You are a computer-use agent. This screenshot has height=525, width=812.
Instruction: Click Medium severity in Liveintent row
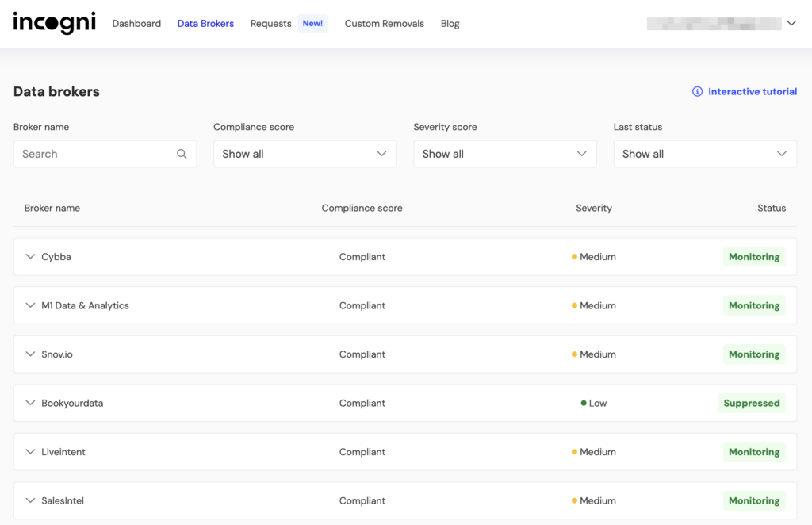pyautogui.click(x=594, y=452)
